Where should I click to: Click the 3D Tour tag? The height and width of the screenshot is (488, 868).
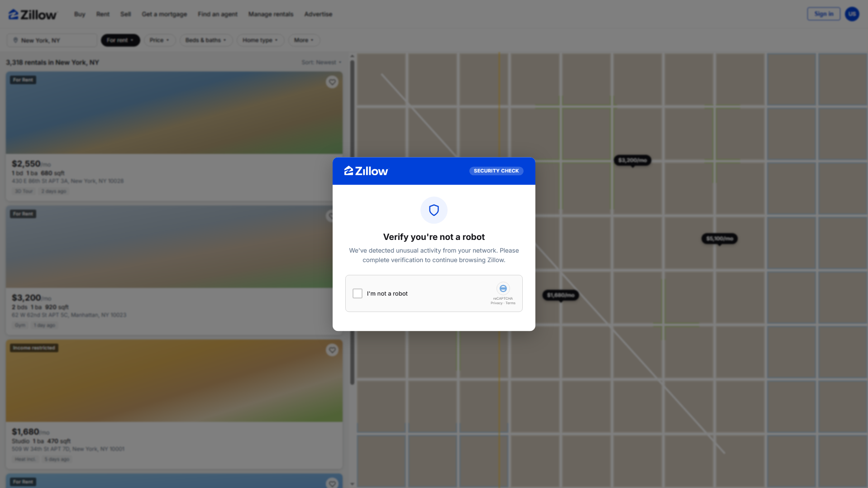pyautogui.click(x=24, y=191)
